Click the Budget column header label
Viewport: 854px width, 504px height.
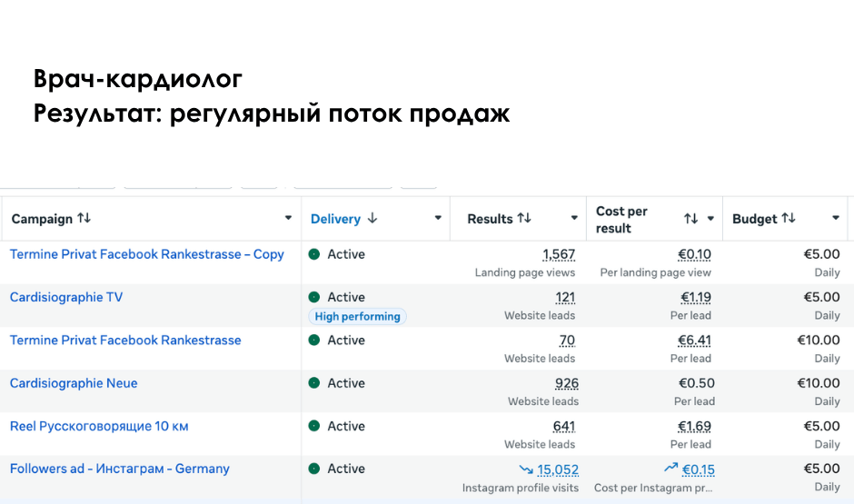[754, 219]
